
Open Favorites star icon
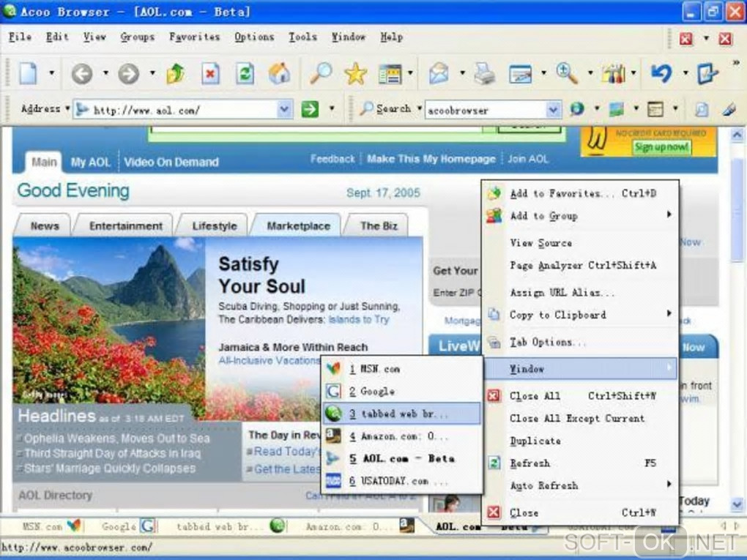(x=355, y=74)
